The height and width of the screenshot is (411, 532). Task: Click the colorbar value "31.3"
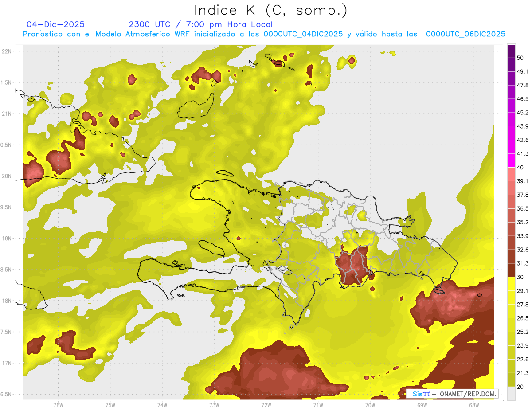pyautogui.click(x=523, y=264)
